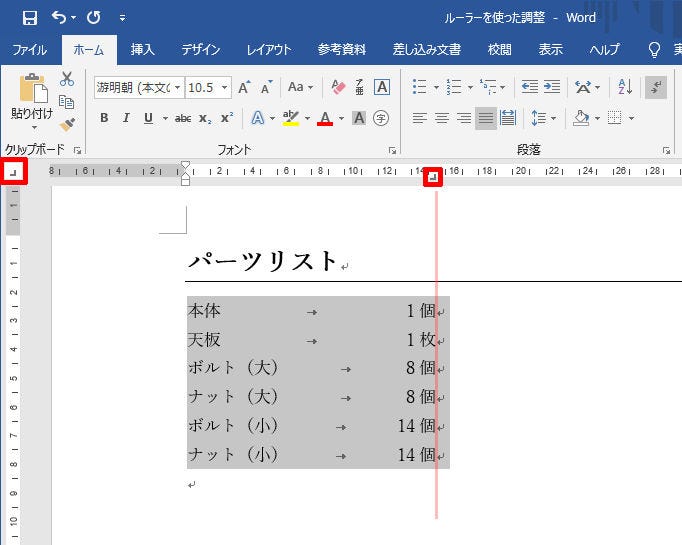Viewport: 682px width, 545px height.
Task: Insert enclosed character (囲い文字)
Action: click(381, 118)
